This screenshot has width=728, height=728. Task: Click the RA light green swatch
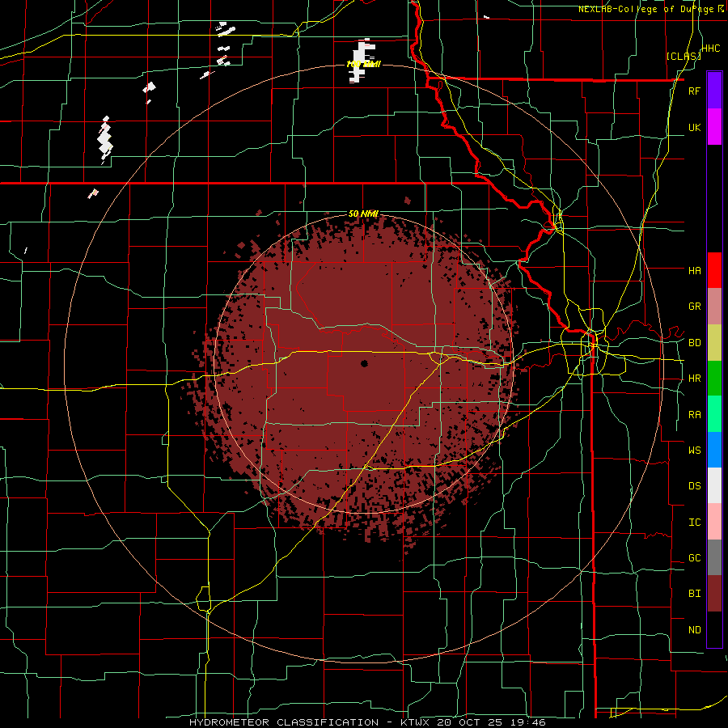[x=714, y=414]
